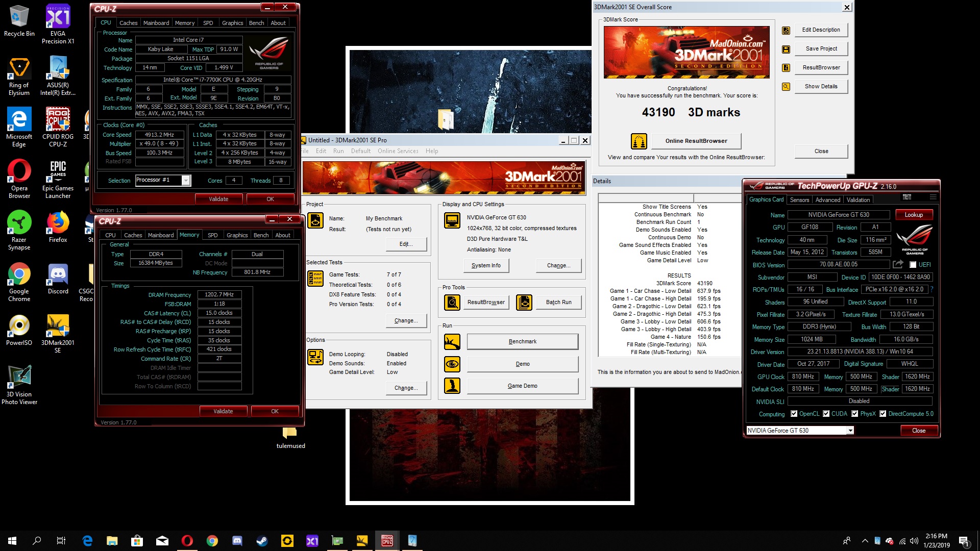
Task: Click the Benchmark button in Run section
Action: [523, 341]
